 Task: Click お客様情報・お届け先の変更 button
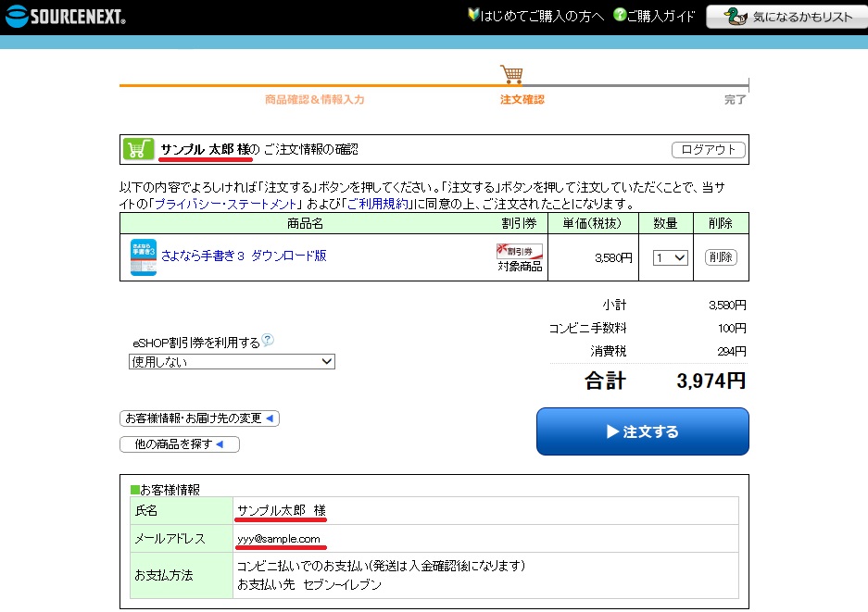point(199,418)
